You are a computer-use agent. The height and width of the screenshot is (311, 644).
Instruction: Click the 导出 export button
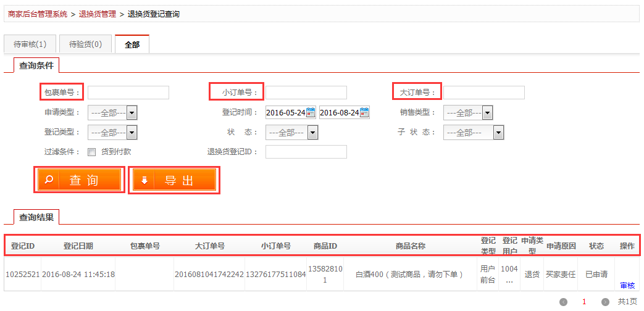pos(174,181)
